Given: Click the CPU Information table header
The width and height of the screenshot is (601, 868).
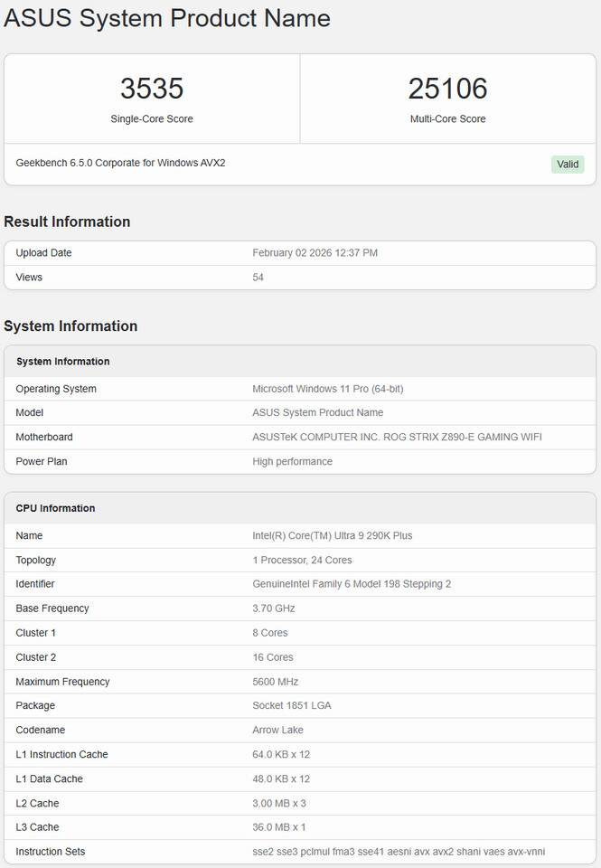Looking at the screenshot, I should tap(55, 508).
